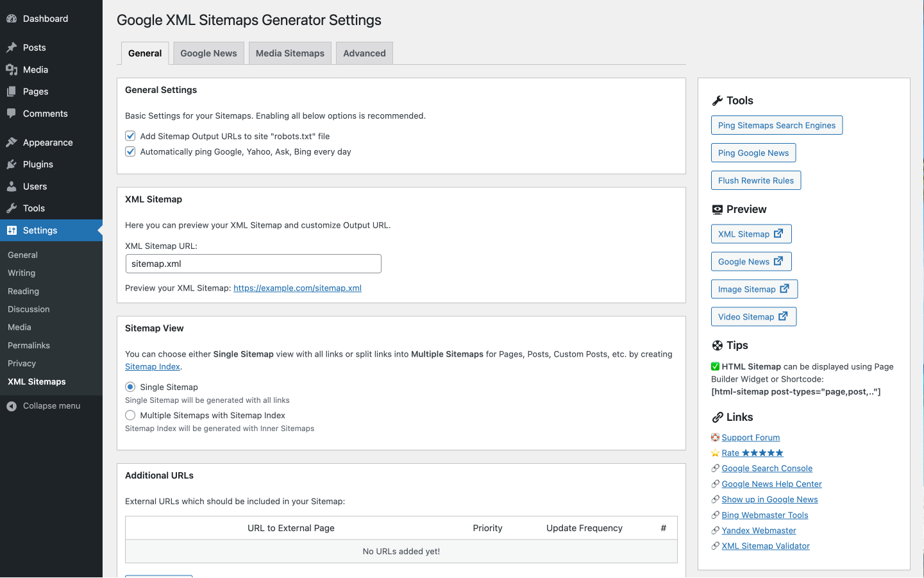Open the example.com/sitemap.xml preview link

tap(298, 288)
